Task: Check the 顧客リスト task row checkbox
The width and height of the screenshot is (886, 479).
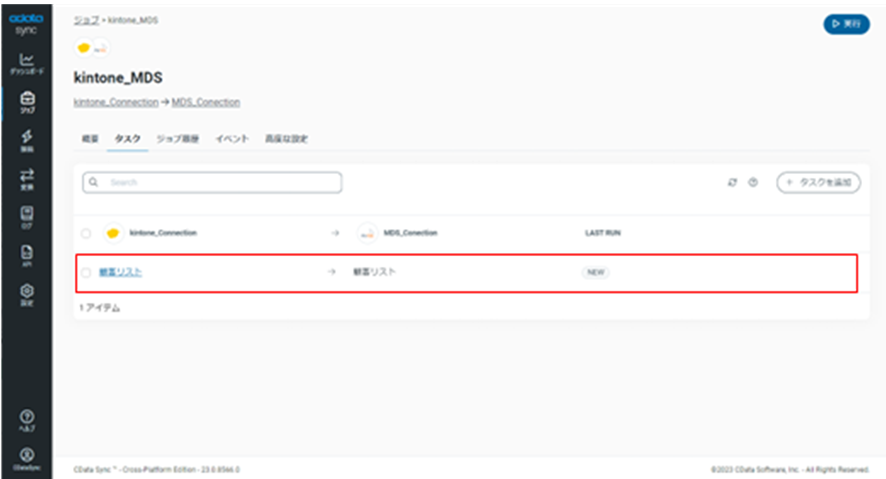Action: (x=86, y=272)
